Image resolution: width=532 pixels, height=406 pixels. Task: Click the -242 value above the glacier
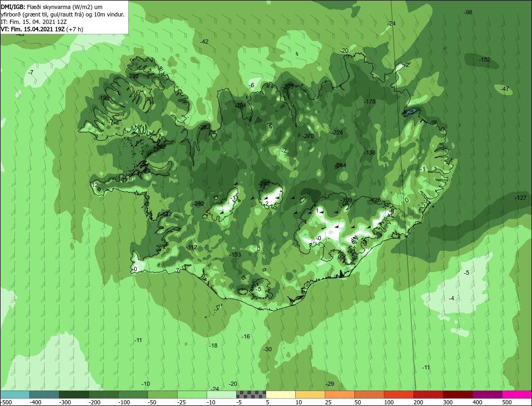click(264, 183)
